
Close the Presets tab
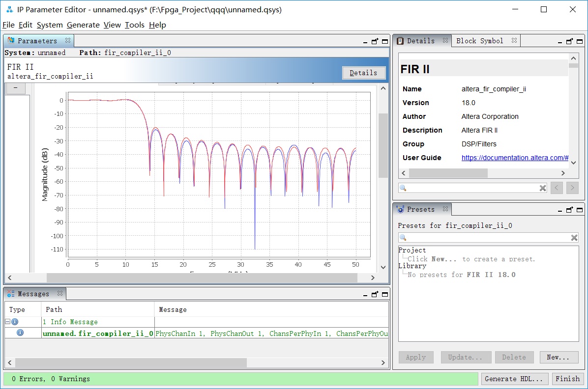coord(445,209)
